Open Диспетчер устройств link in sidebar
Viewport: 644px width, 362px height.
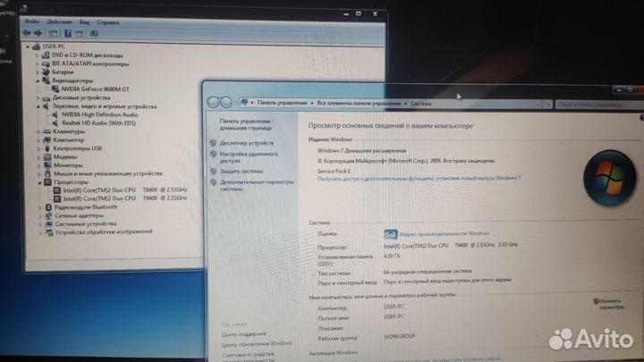coord(247,143)
